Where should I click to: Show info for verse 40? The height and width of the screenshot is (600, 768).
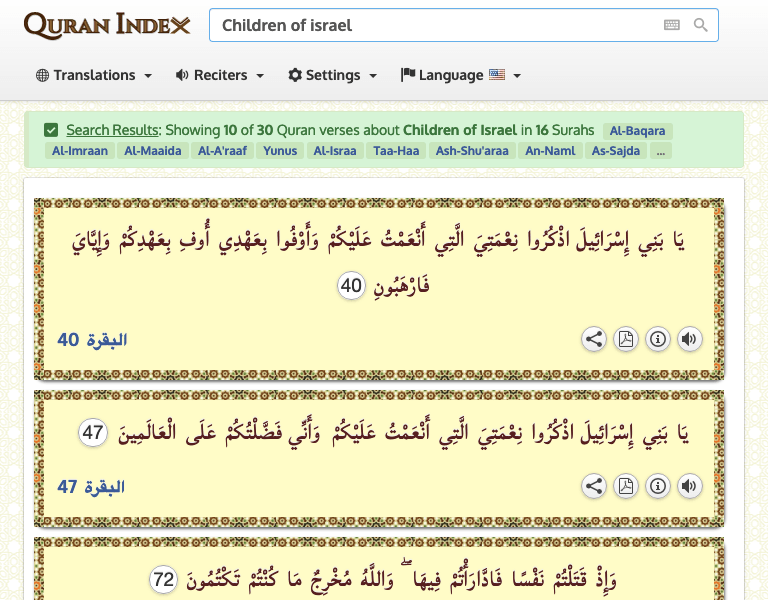point(657,339)
